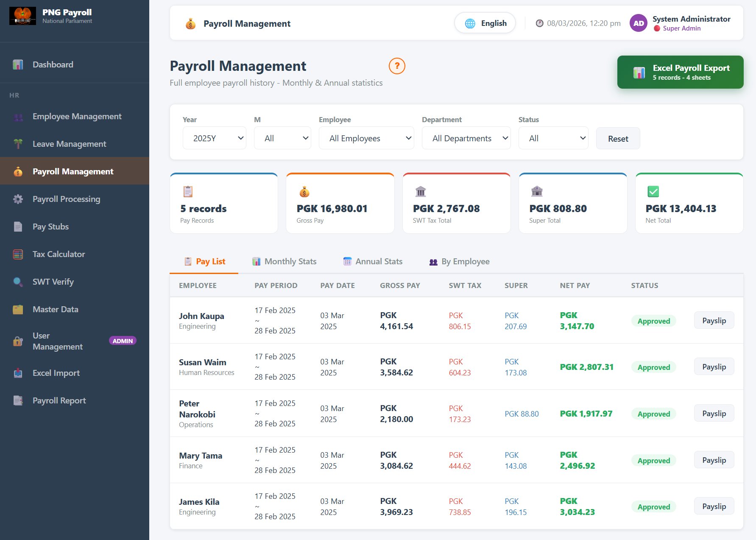Click the PNG Payroll logo emblem
The width and height of the screenshot is (756, 540).
pyautogui.click(x=22, y=16)
